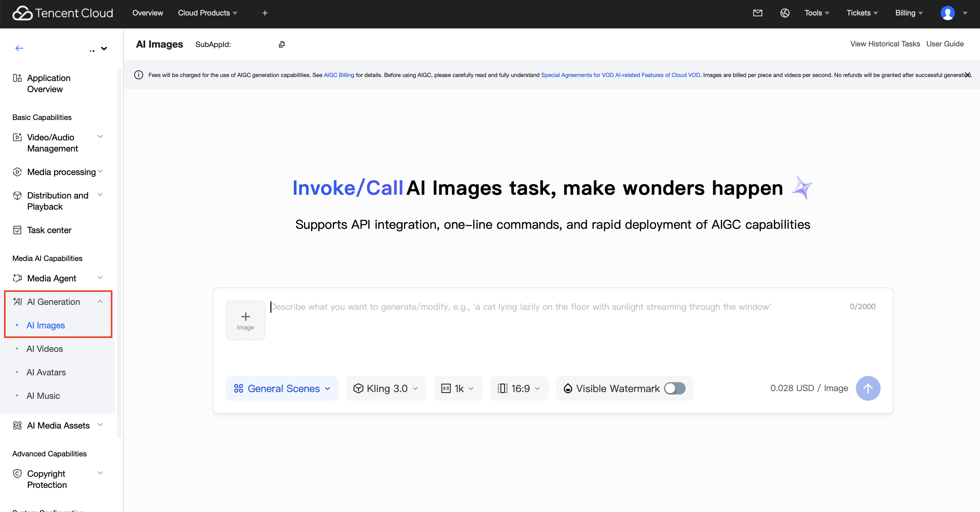Viewport: 980px width, 512px height.
Task: Submit prompt with up-arrow send button
Action: (868, 388)
